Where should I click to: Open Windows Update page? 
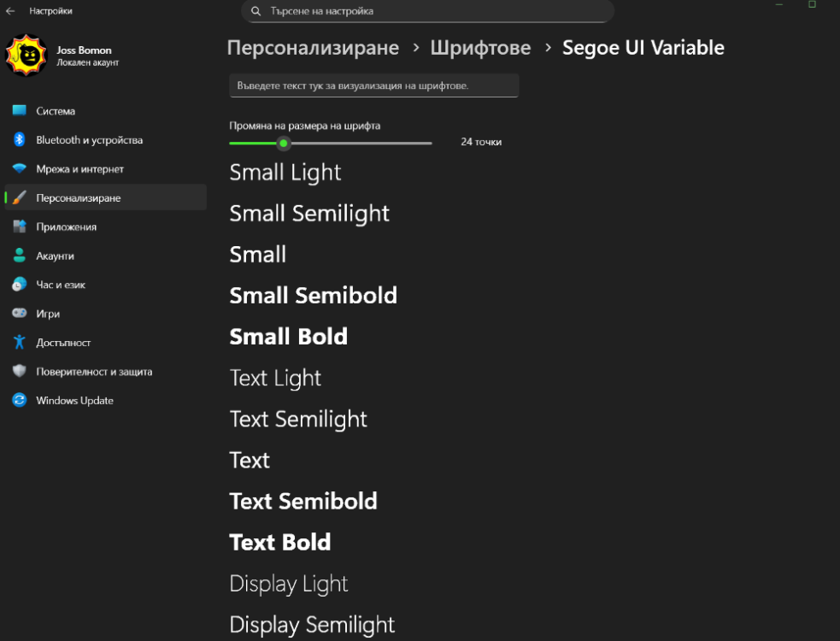(106, 400)
